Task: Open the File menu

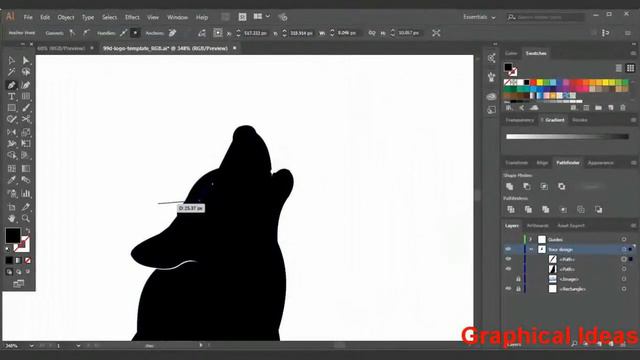Action: (28, 17)
